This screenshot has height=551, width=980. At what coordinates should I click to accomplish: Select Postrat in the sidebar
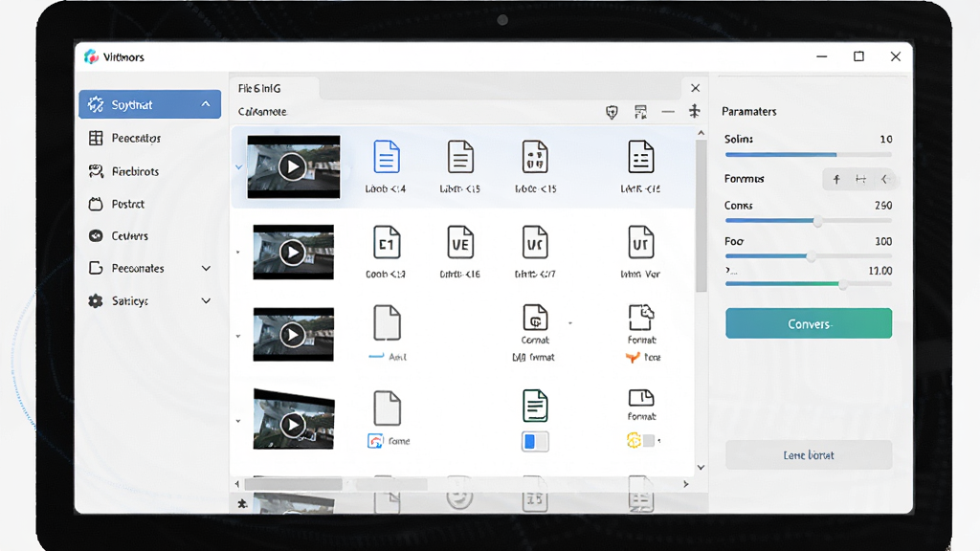tap(150, 204)
